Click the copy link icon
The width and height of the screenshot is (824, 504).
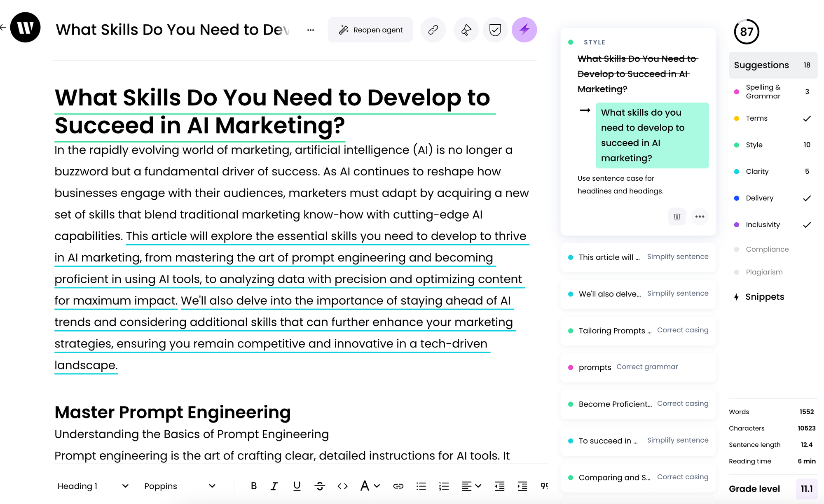[x=433, y=30]
